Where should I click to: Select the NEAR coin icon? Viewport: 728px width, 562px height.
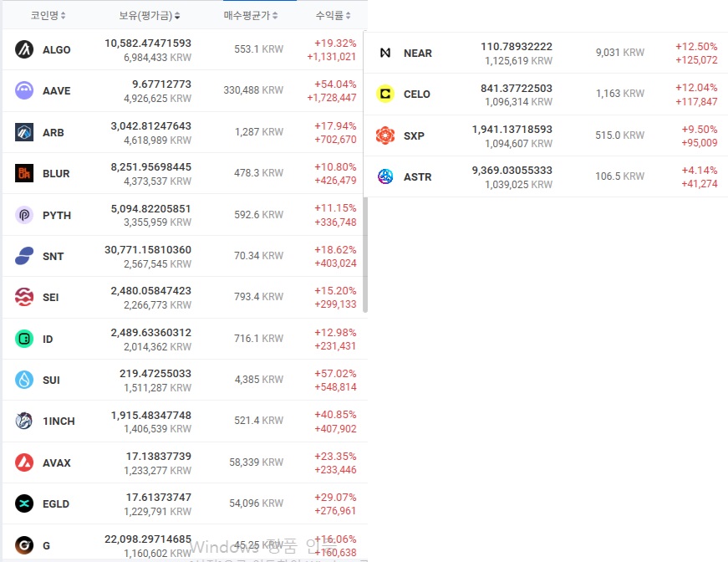(x=385, y=53)
